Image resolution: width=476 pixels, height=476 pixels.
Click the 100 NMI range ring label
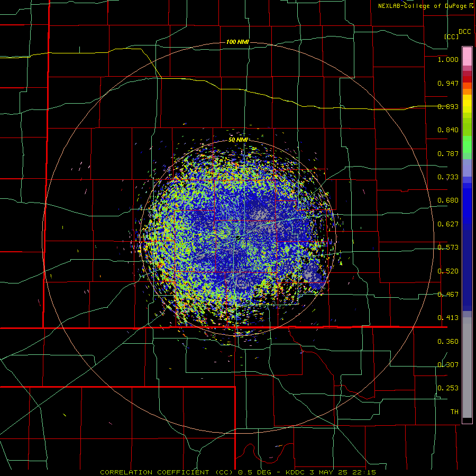click(x=237, y=42)
